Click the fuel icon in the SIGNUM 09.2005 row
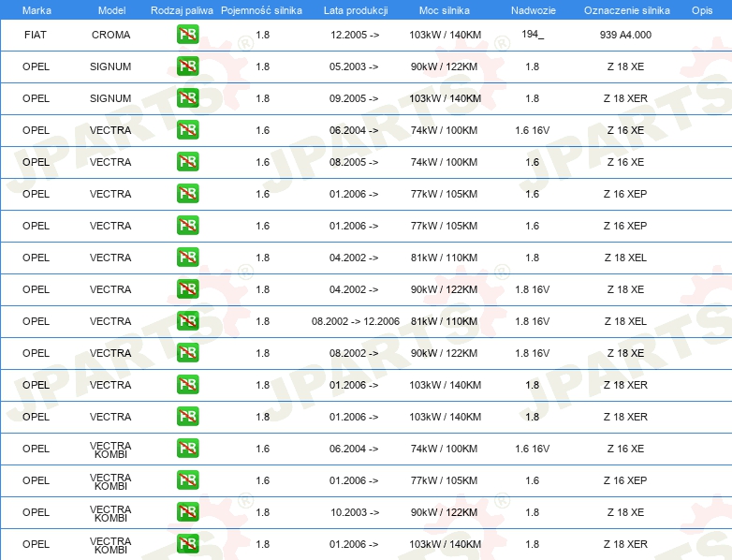This screenshot has width=732, height=560. pos(187,97)
